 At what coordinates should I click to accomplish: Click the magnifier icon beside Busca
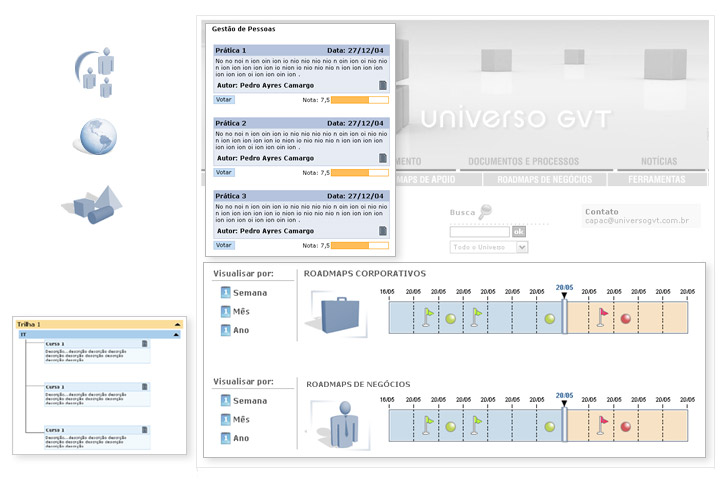pos(486,211)
